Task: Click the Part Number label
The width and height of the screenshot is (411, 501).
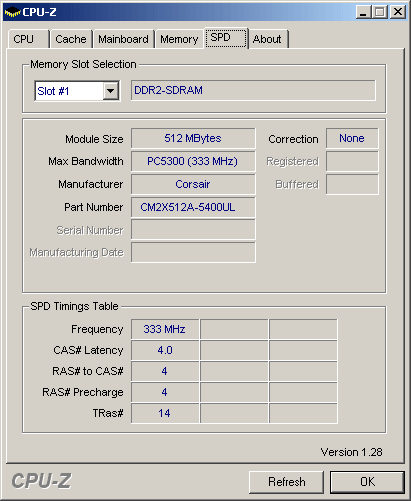Action: click(94, 207)
